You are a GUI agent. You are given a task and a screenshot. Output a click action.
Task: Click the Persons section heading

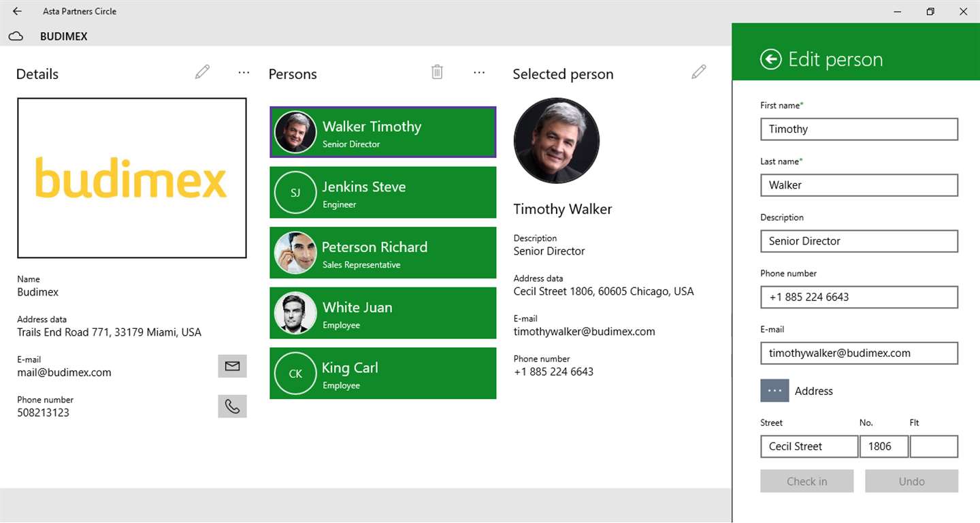click(x=293, y=74)
